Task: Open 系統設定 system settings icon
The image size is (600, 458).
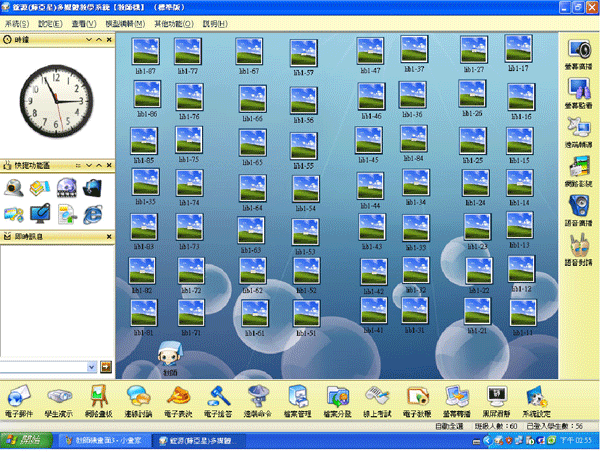Action: (x=536, y=401)
